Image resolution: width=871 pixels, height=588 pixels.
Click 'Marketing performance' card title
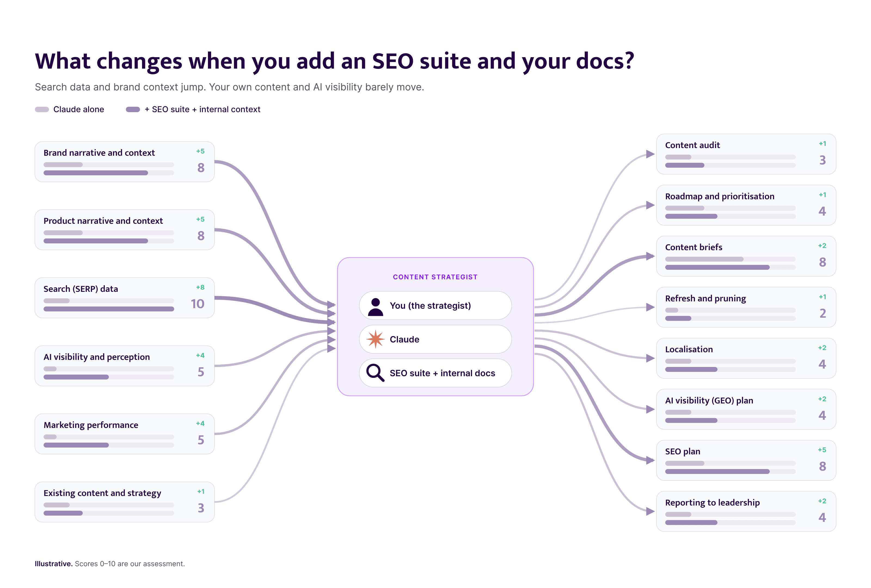pyautogui.click(x=91, y=425)
